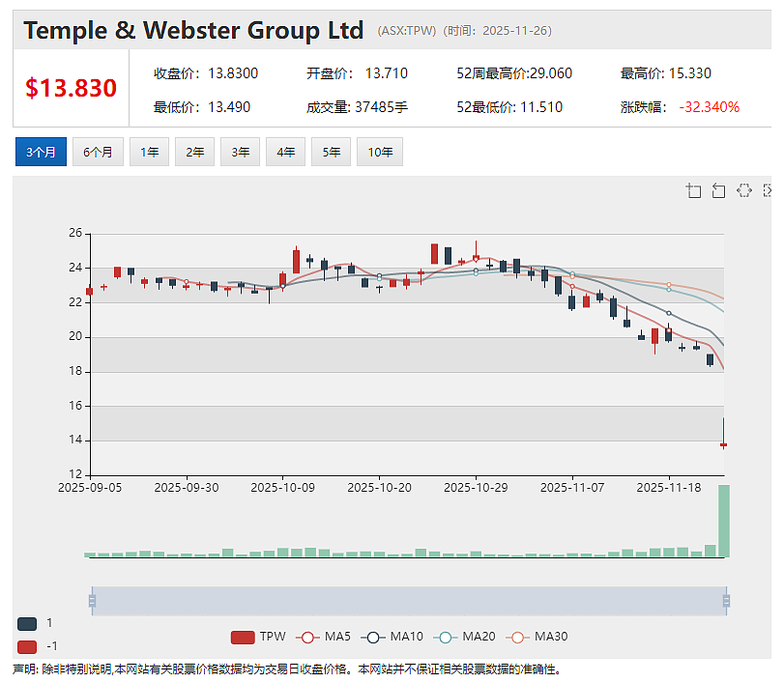Toggle the dark '1' visual map swatch
Image resolution: width=784 pixels, height=683 pixels.
tap(27, 623)
